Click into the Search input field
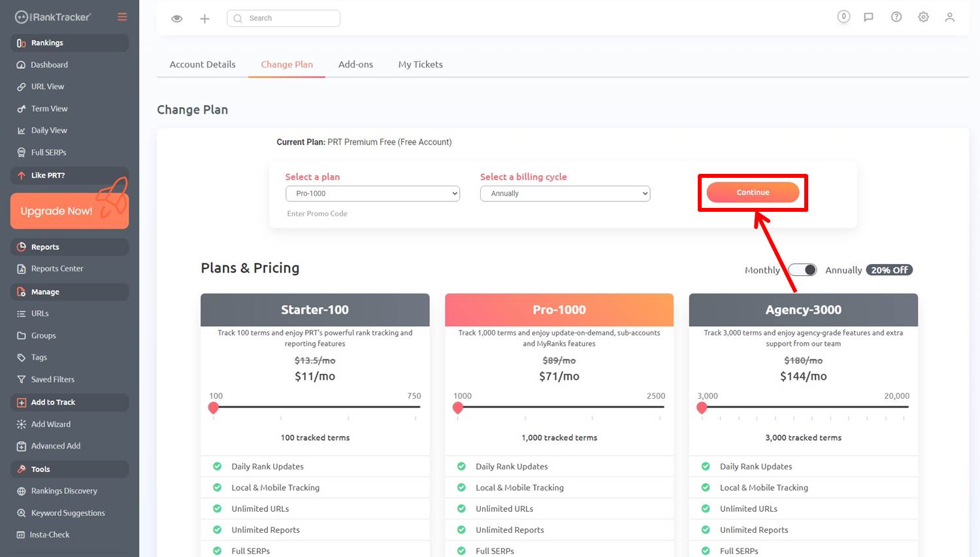Screen dimensions: 980x557 pos(284,18)
